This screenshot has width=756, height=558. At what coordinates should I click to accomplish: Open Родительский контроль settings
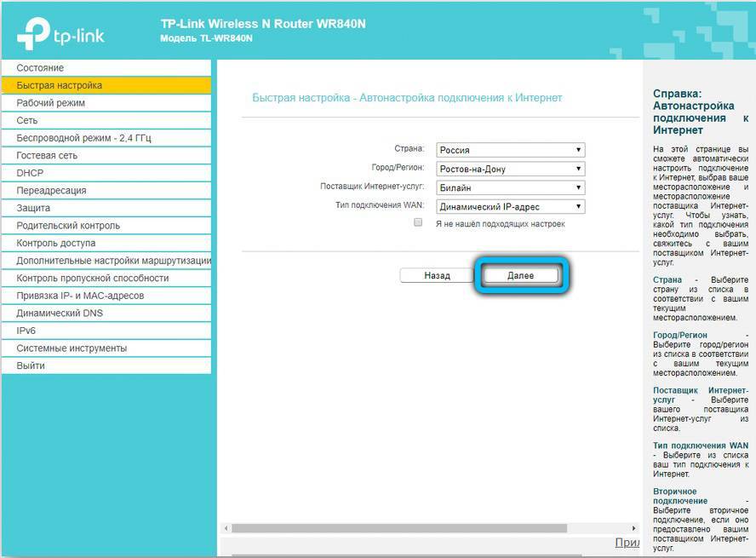coord(68,226)
